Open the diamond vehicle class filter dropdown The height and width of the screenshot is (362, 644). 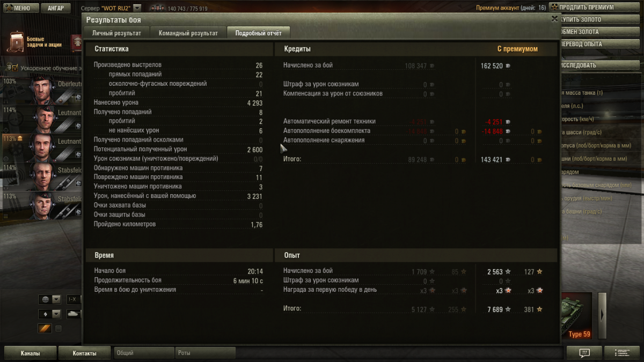pos(49,314)
